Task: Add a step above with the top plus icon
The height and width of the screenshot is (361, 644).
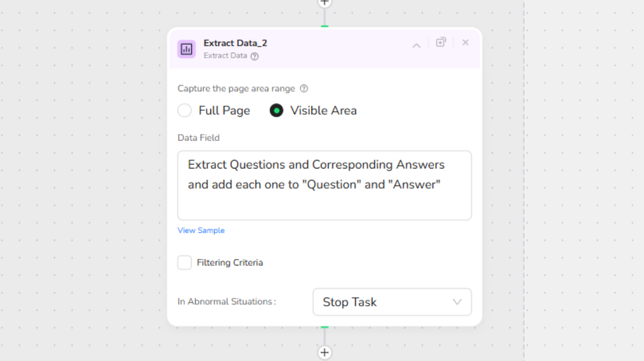Action: point(325,3)
